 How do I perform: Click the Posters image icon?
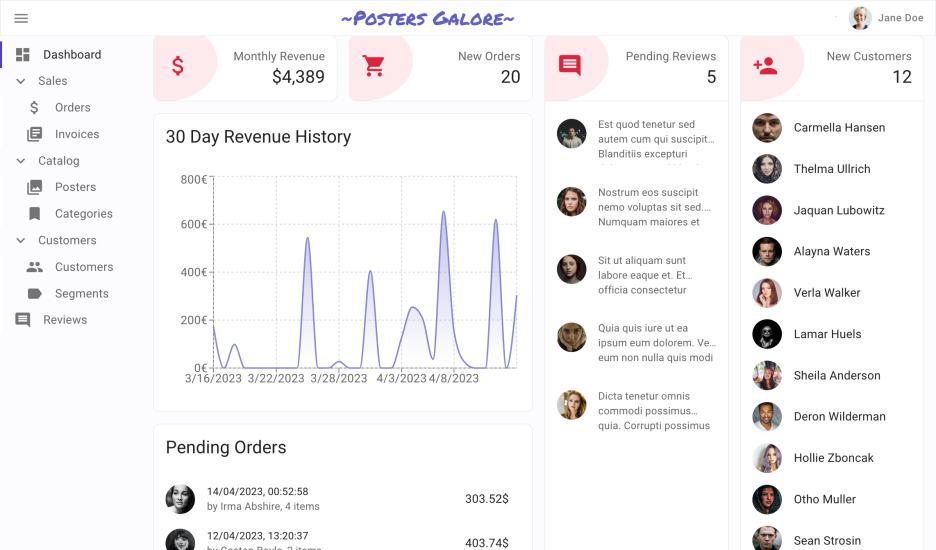(x=35, y=187)
